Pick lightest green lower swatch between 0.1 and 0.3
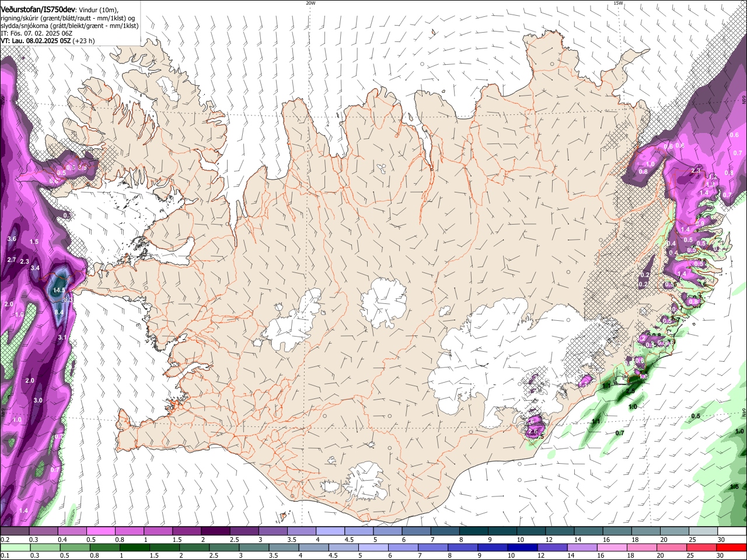Screen dimensions: 747x560 [x=15, y=547]
